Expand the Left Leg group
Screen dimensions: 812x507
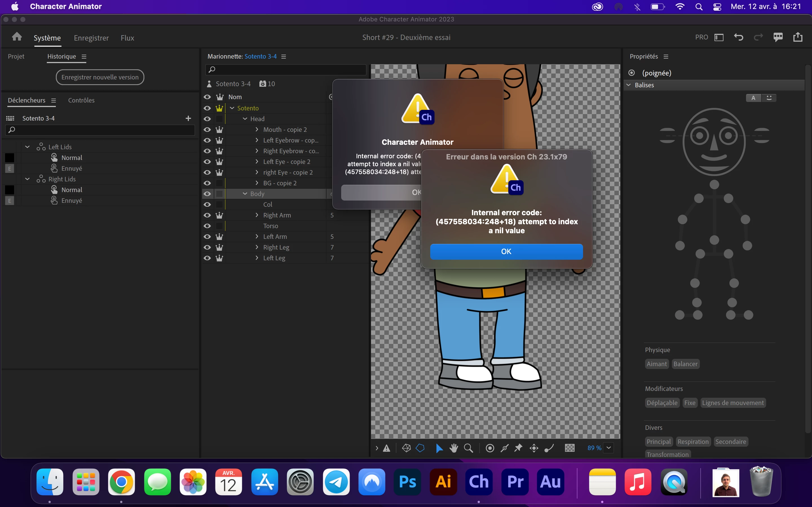coord(257,258)
